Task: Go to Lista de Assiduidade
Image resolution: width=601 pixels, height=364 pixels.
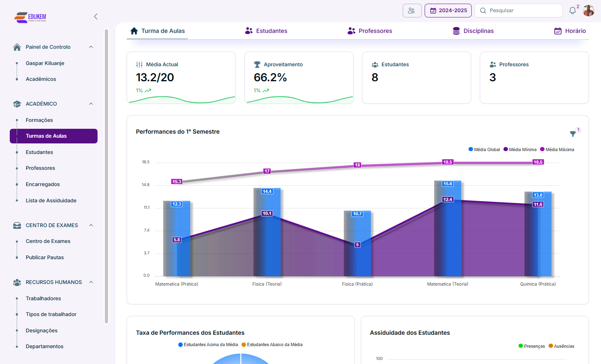Action: click(x=51, y=201)
